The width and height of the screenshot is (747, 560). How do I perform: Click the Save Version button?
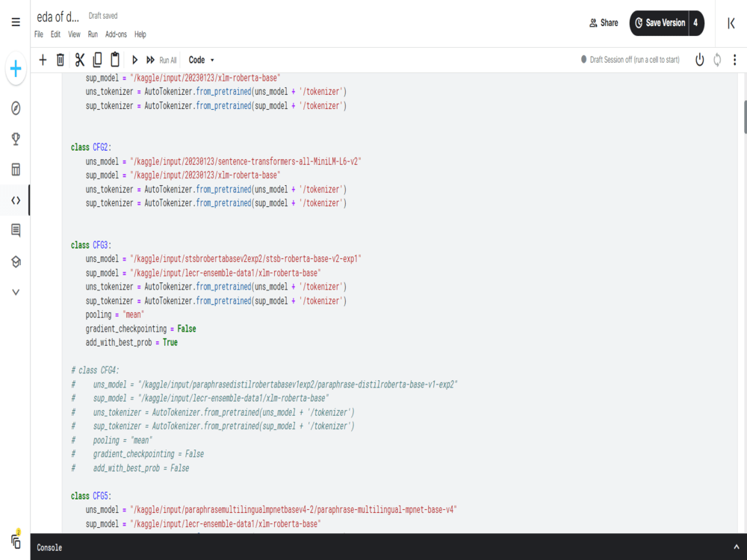point(660,23)
